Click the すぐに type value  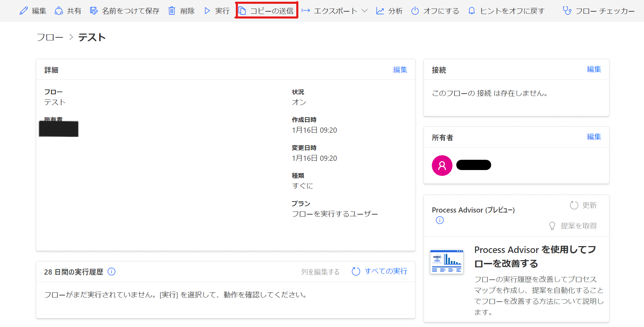tap(302, 186)
